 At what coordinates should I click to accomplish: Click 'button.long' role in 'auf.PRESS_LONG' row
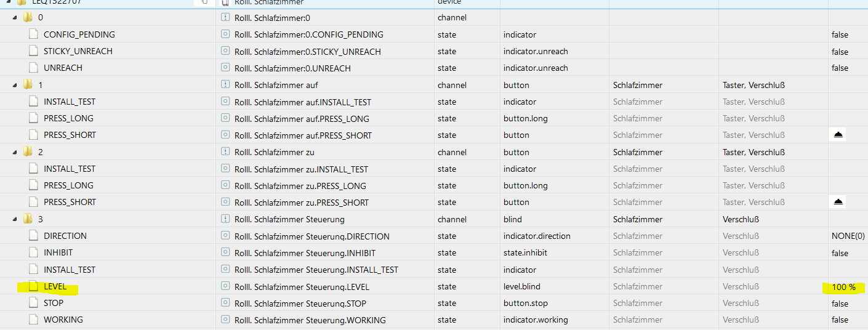click(x=525, y=118)
